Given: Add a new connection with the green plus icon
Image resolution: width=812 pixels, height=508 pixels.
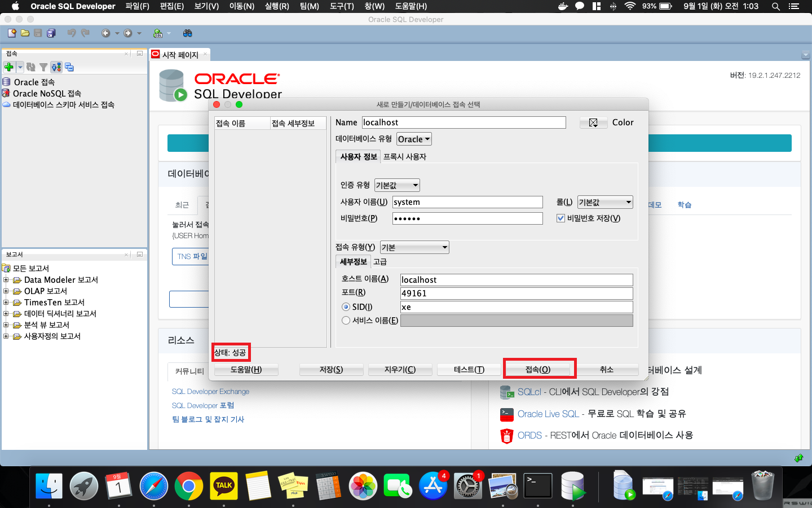Looking at the screenshot, I should (x=8, y=67).
